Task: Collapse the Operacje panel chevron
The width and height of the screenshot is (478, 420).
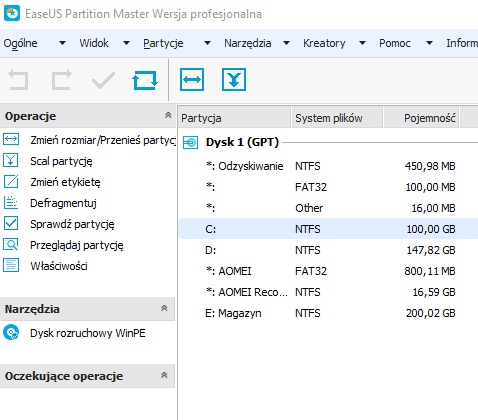Action: coord(168,115)
